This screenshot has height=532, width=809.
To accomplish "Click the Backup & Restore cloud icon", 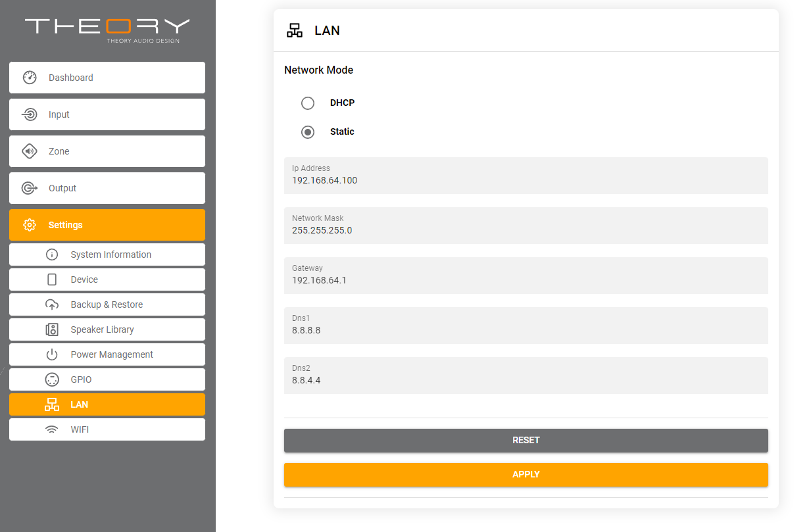I will click(x=52, y=304).
